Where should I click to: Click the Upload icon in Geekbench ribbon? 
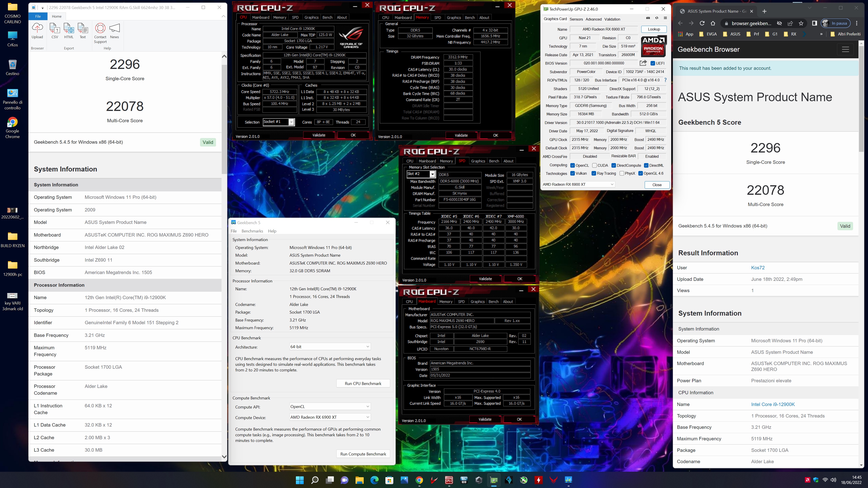(37, 31)
